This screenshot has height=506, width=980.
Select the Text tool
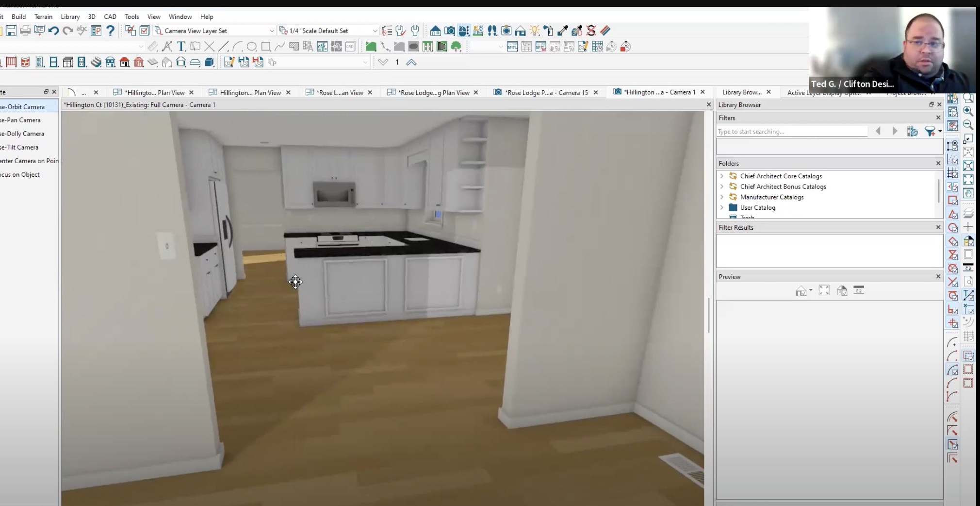click(181, 46)
